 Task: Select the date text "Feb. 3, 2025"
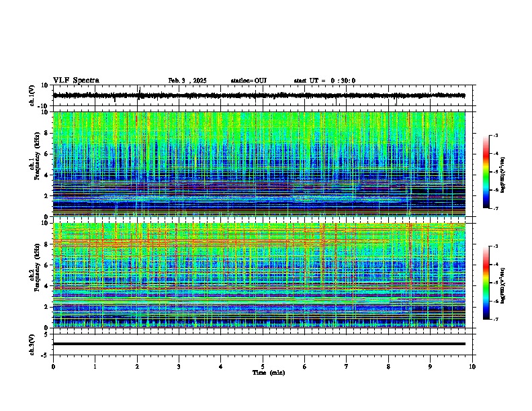(187, 81)
